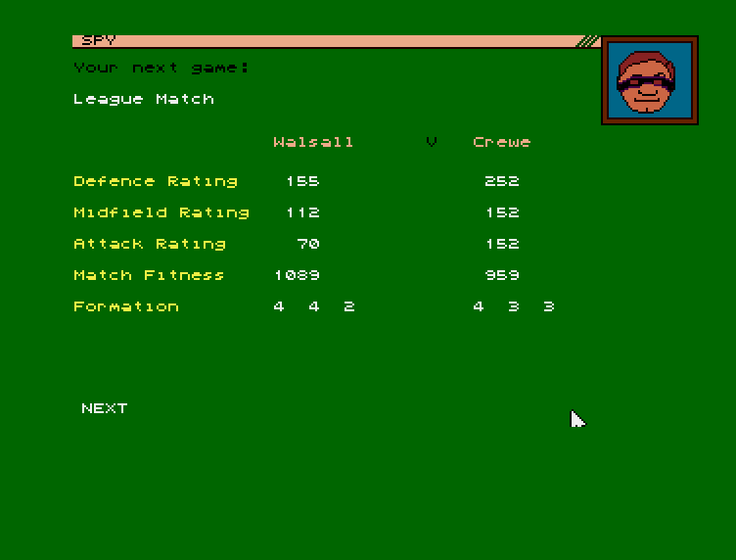
Task: Click Walsall's 4 4 2 formation
Action: pyautogui.click(x=314, y=306)
